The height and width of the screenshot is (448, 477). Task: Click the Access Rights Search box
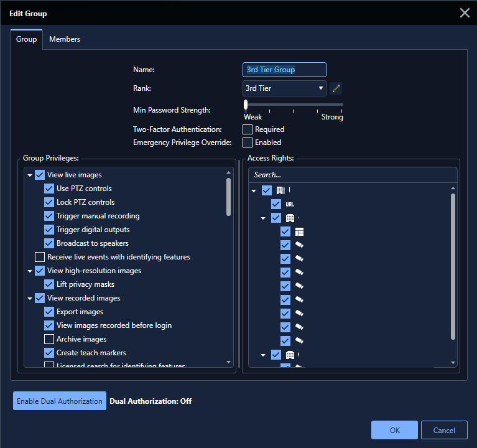pyautogui.click(x=353, y=175)
